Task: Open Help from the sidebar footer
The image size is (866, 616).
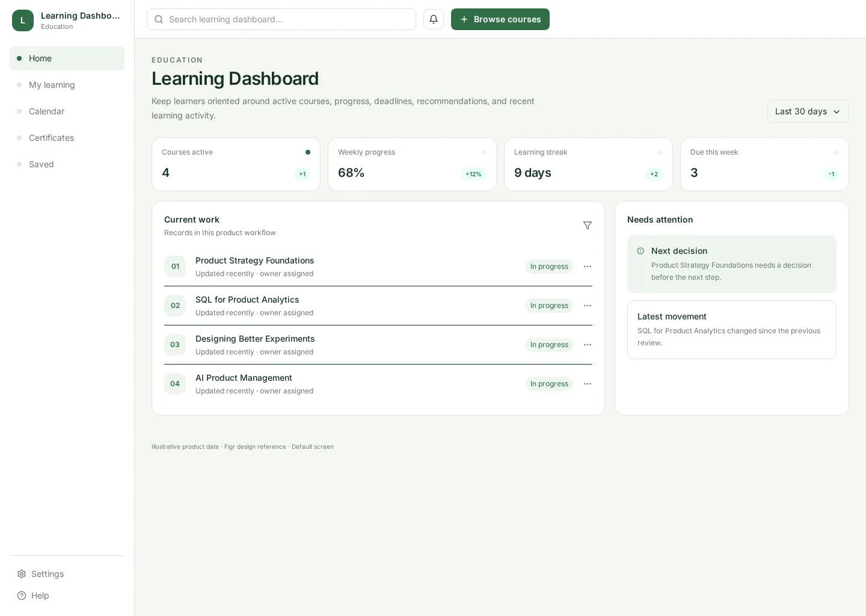Action: tap(67, 596)
